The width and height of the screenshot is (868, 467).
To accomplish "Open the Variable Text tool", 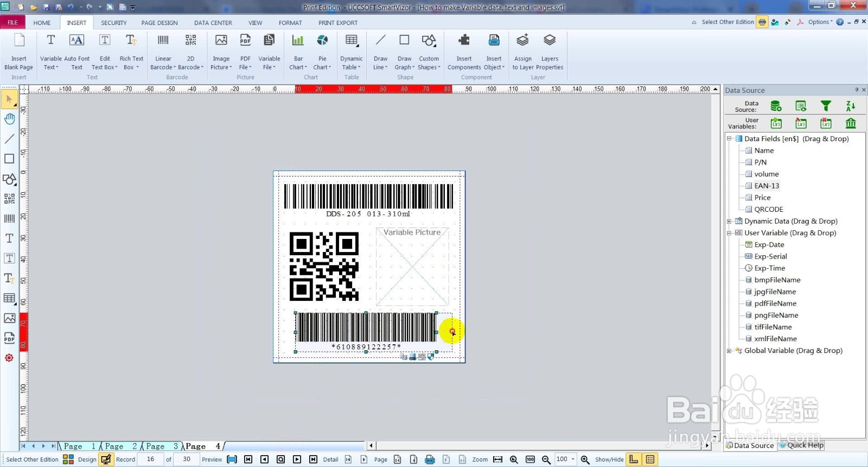I will [x=50, y=52].
